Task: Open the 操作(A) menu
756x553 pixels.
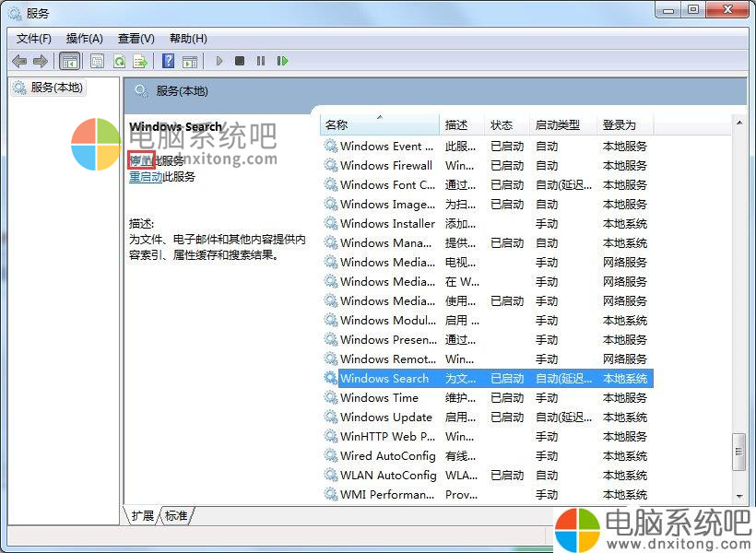Action: [x=85, y=39]
